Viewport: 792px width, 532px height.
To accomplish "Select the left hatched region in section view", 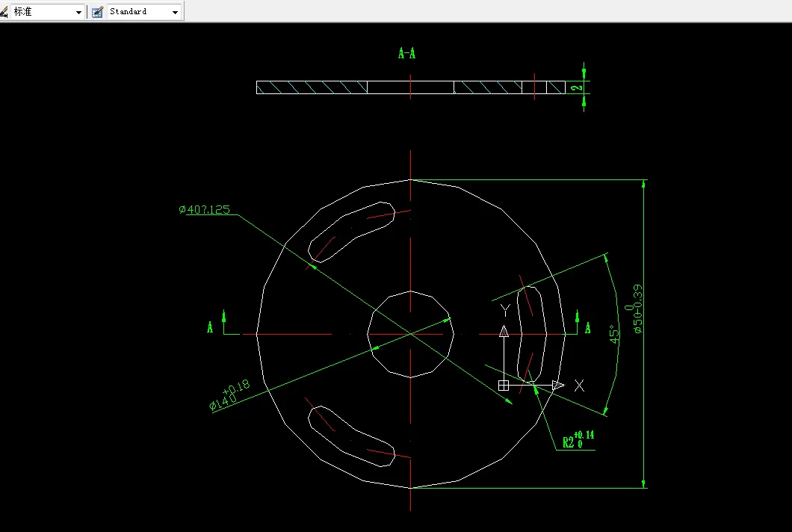I will (312, 87).
